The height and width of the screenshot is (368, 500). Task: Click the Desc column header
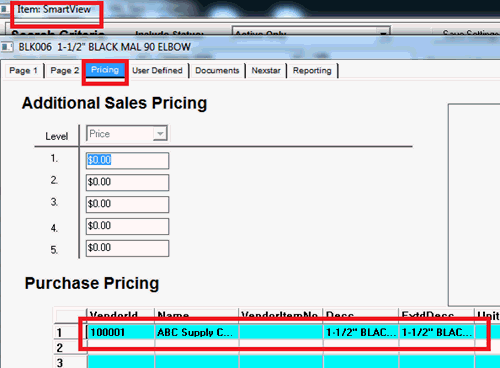[x=361, y=315]
